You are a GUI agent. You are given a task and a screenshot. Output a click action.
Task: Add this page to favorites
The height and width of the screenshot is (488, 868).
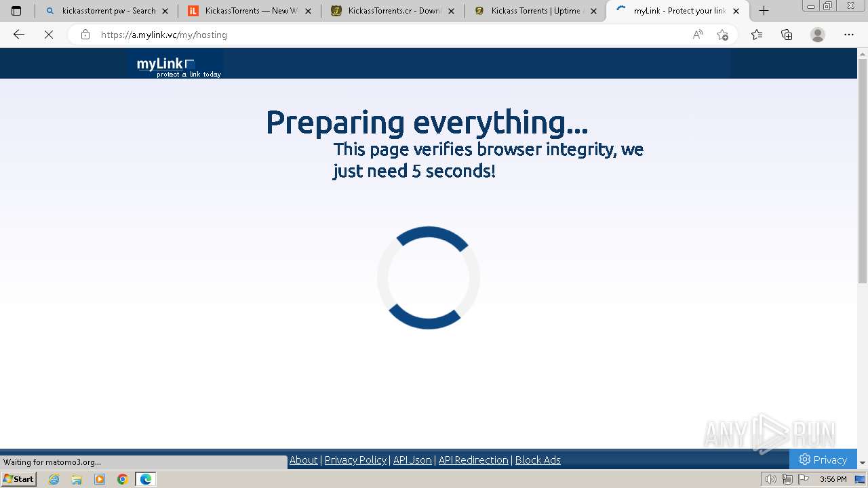[x=722, y=35]
